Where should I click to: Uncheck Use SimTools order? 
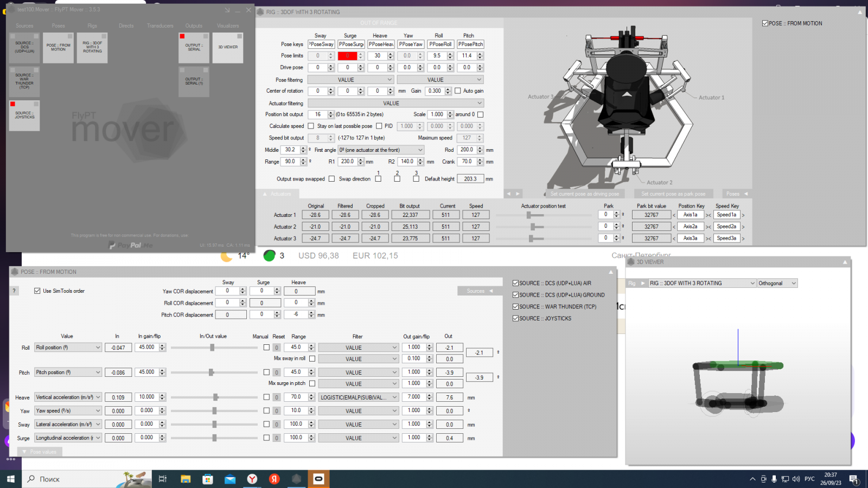click(37, 291)
